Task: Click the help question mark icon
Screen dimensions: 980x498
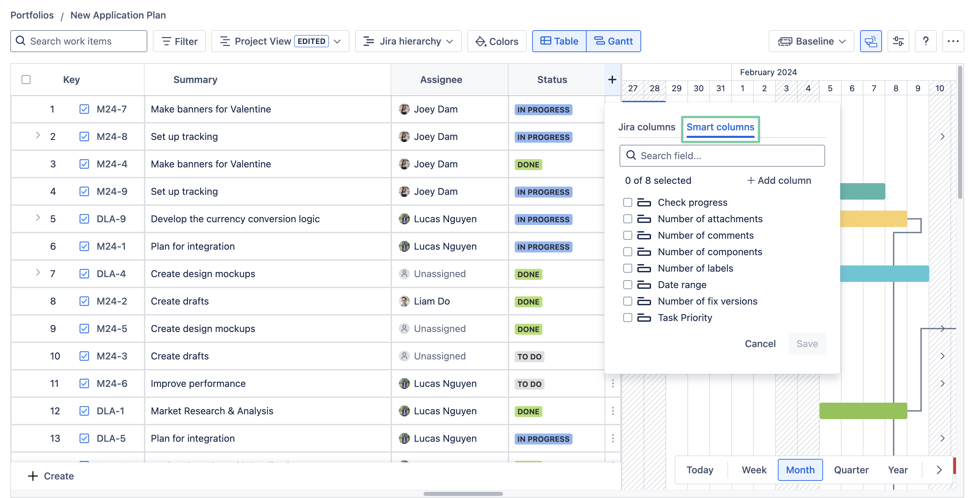Action: 925,41
